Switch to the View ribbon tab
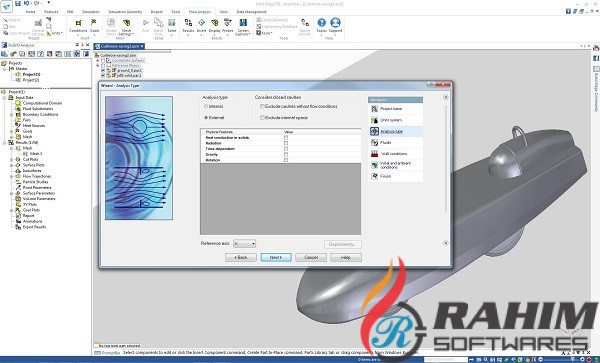600x363 pixels. pyautogui.click(x=223, y=12)
